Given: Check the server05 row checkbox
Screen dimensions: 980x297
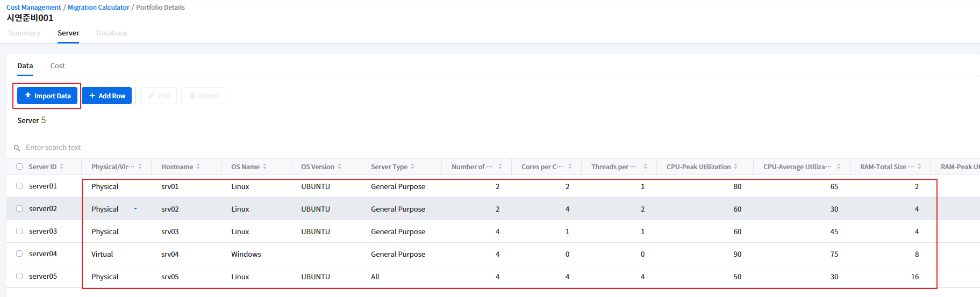Looking at the screenshot, I should point(19,276).
